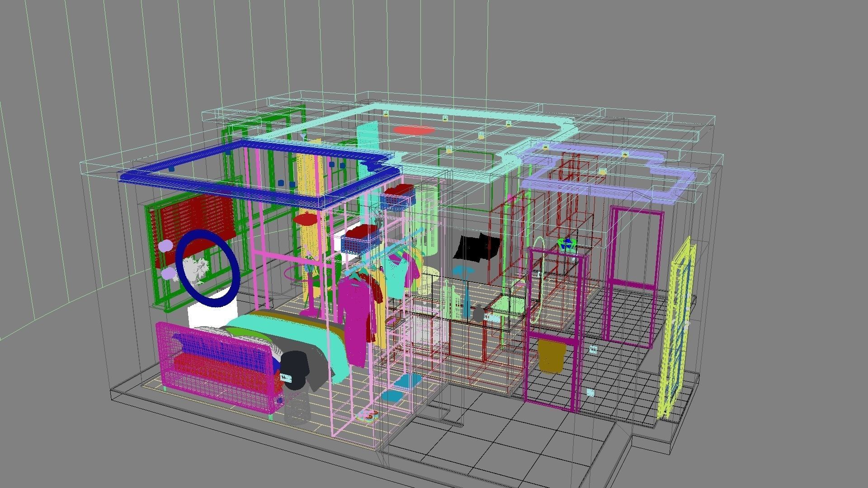Select the lavender ceiling trim
This screenshot has width=868, height=488.
pos(608,172)
